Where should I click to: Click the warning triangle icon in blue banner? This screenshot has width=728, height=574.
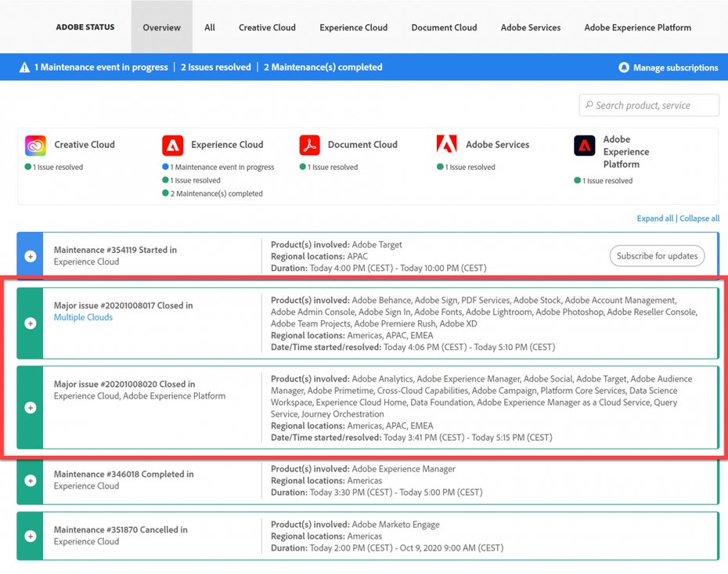click(x=24, y=67)
